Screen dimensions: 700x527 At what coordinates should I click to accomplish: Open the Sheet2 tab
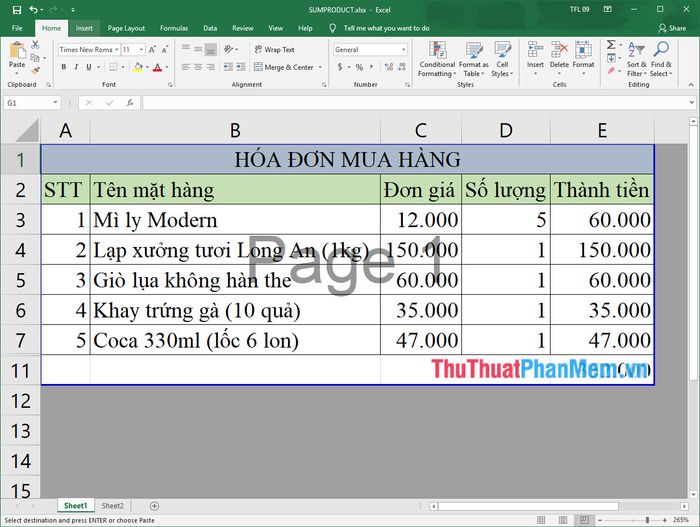(112, 506)
